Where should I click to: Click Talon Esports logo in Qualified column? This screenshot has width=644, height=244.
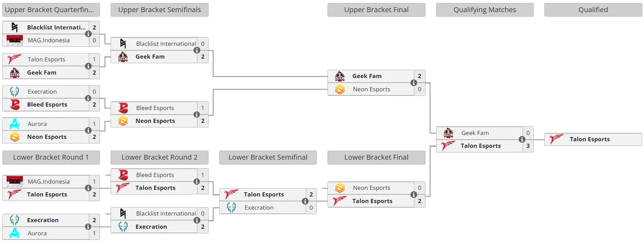coord(557,139)
